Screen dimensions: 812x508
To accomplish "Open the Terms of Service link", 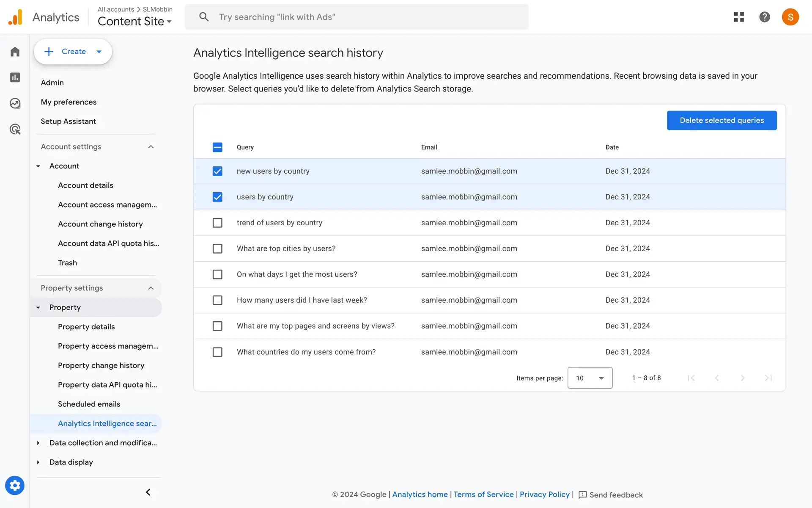I will (483, 494).
